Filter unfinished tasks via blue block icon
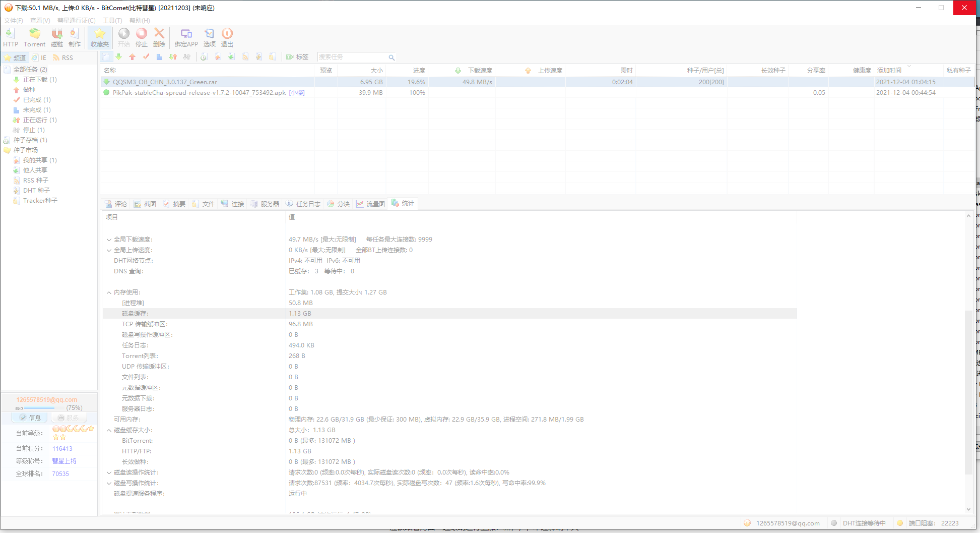Viewport: 980px width, 533px height. (159, 57)
